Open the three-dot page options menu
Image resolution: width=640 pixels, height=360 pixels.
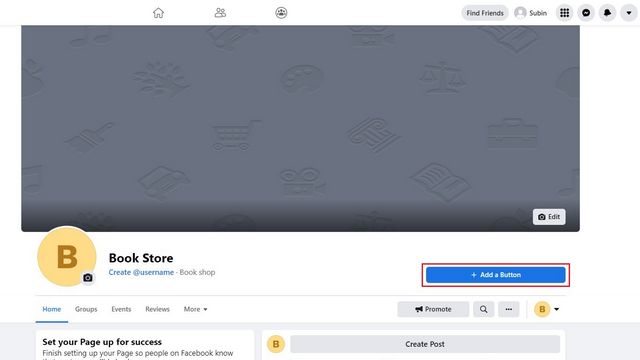[509, 309]
